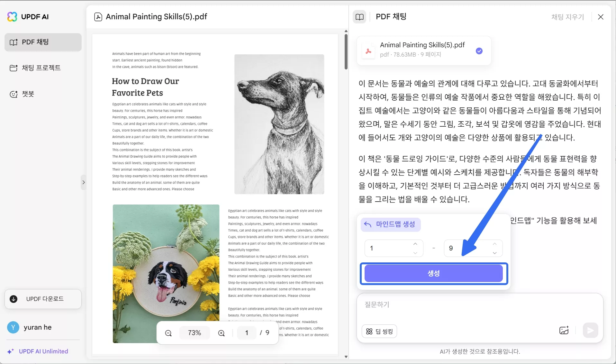Click the 'How to Draw Our Favorite Pets' heading
The height and width of the screenshot is (364, 616).
145,87
